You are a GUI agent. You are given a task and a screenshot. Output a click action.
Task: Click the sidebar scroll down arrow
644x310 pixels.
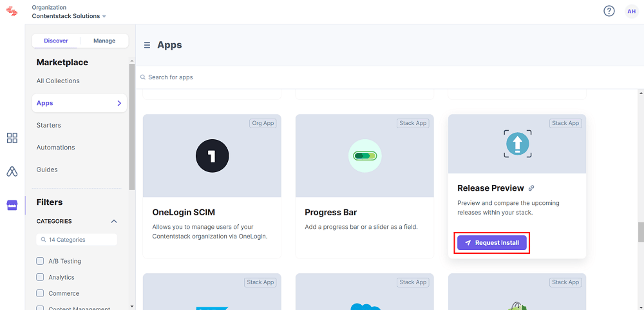(132, 306)
